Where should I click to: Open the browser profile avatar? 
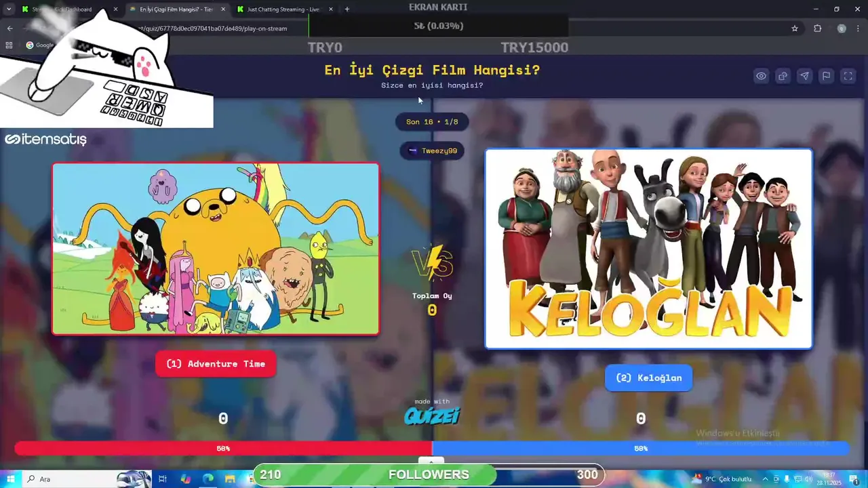[842, 28]
